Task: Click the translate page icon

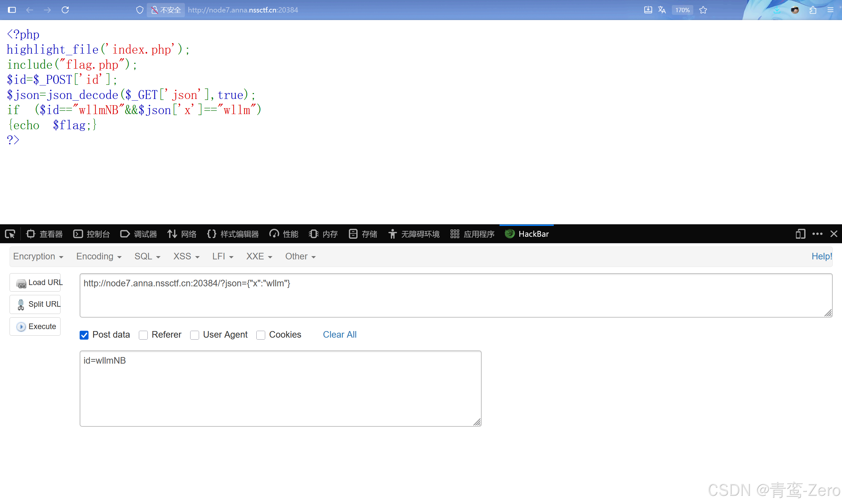Action: [662, 10]
